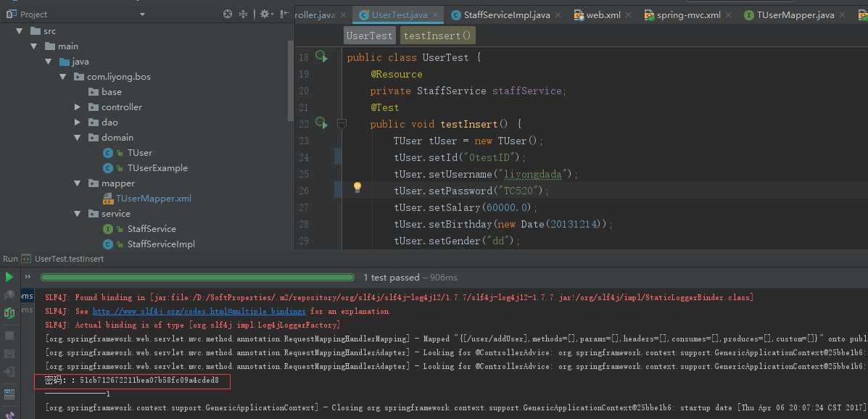Image resolution: width=868 pixels, height=419 pixels.
Task: Click the run gutter icon beside testInsert method
Action: pos(321,124)
